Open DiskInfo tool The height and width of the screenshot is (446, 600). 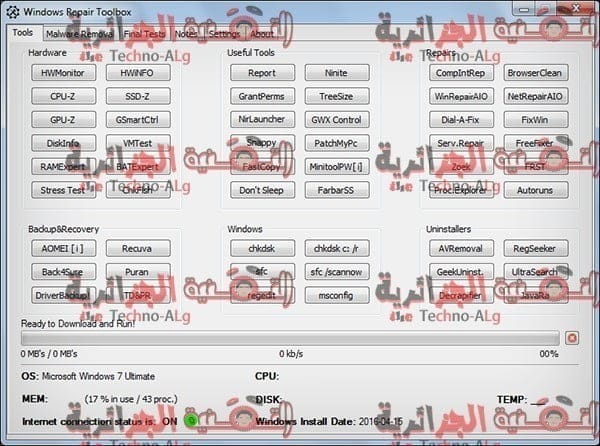[64, 143]
